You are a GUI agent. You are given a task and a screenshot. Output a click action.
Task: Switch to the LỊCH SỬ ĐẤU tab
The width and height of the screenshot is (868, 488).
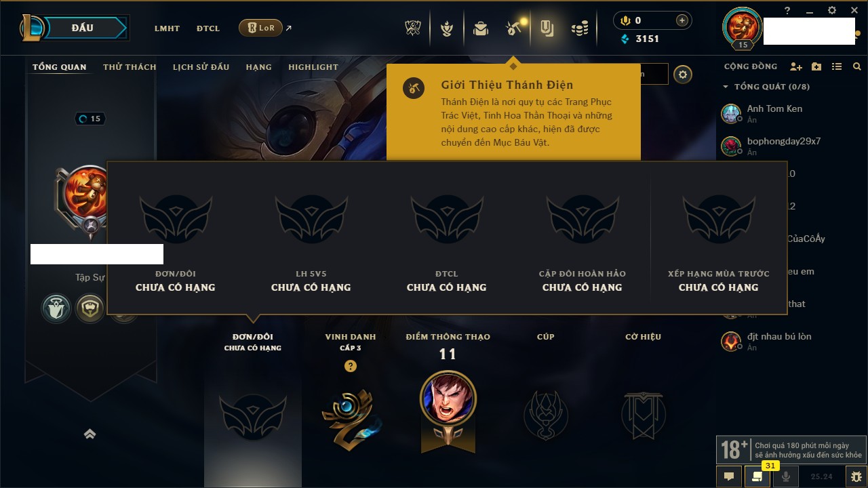click(201, 67)
